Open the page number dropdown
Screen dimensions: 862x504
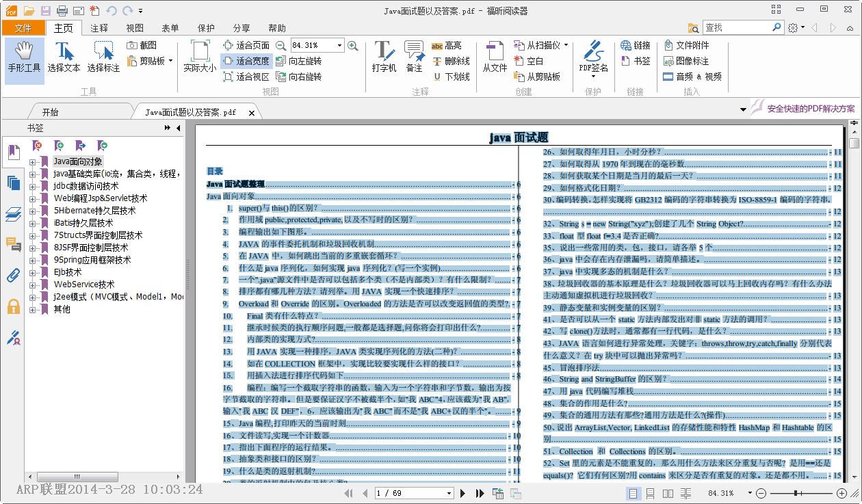(449, 493)
